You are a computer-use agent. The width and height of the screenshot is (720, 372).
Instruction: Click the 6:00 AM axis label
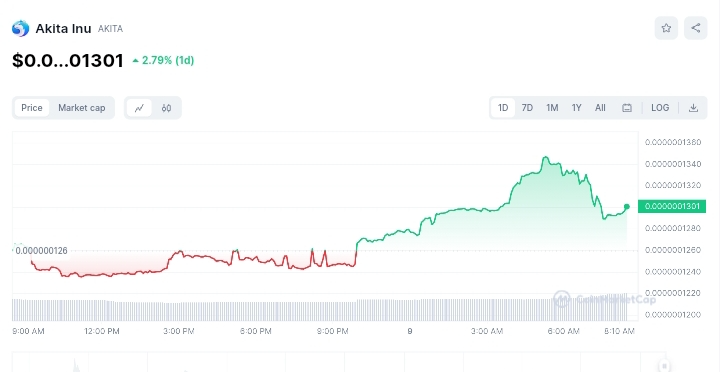tap(563, 331)
